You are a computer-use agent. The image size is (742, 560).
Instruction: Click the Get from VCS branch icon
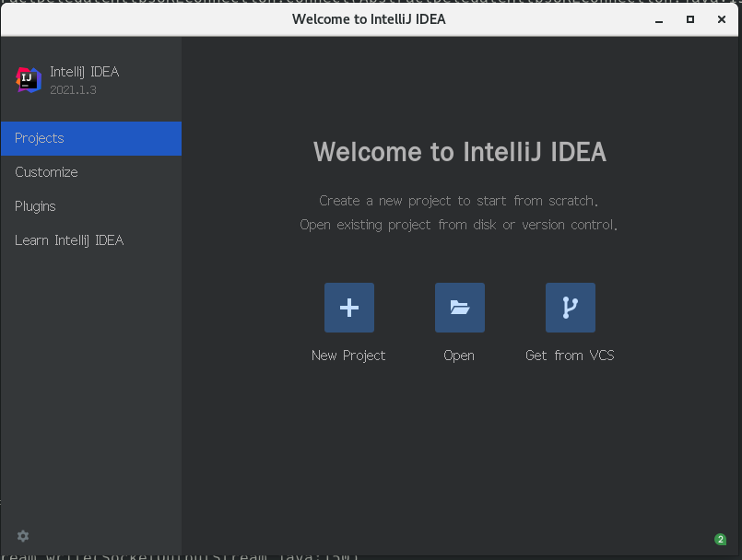[571, 308]
